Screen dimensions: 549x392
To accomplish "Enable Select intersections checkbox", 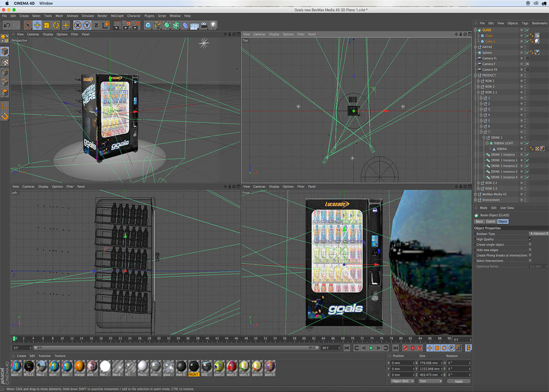I will tap(530, 261).
